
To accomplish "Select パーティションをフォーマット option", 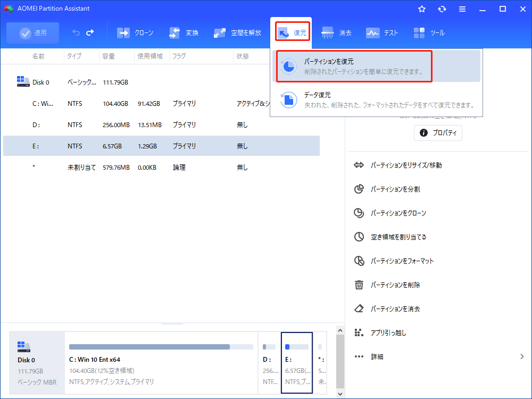I will (x=402, y=261).
